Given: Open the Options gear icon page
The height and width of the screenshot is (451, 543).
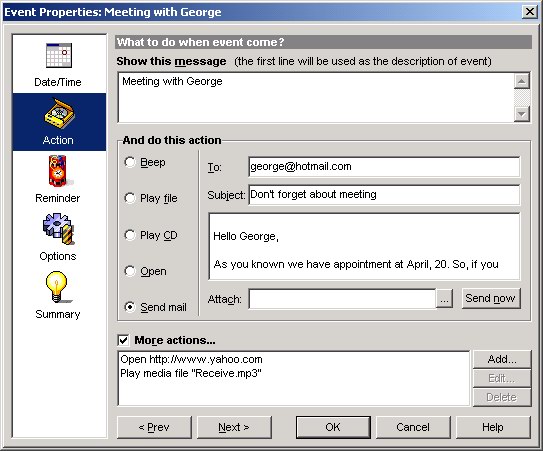Looking at the screenshot, I should point(58,228).
